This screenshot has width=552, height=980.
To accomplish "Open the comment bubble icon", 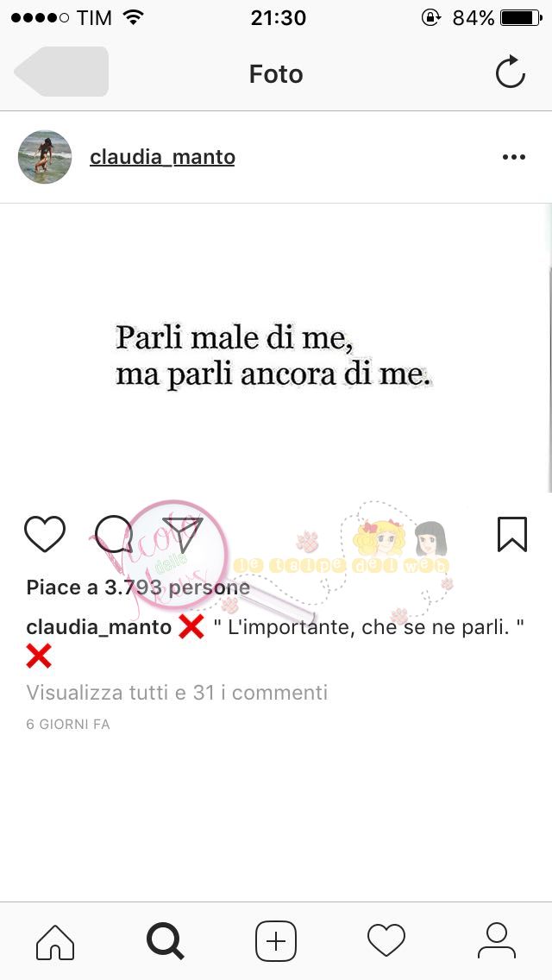I will click(x=114, y=534).
